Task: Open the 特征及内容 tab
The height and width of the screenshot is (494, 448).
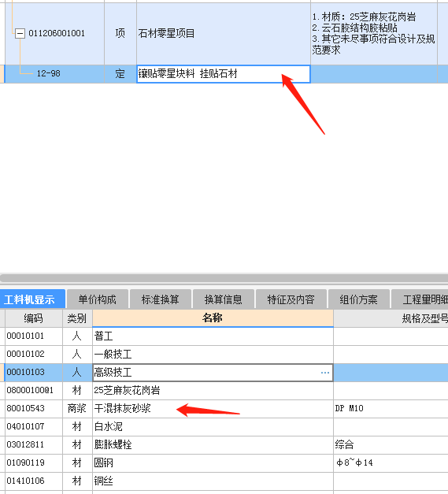Action: 291,299
